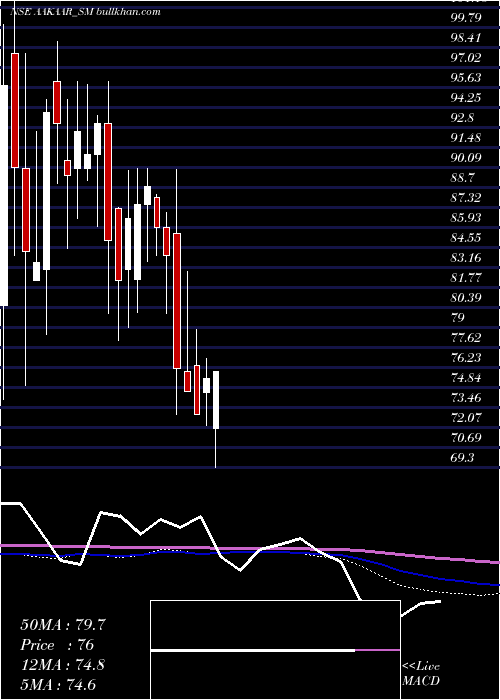Click the NSE AAKAAR_SM bullkhan.com title

click(x=85, y=12)
